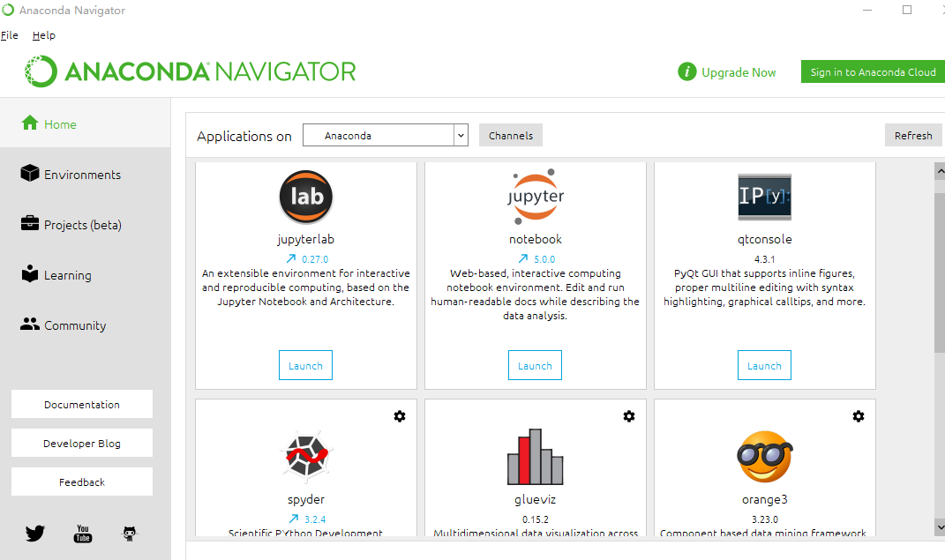This screenshot has height=560, width=945.
Task: Switch to Projects (beta) tab
Action: click(x=85, y=225)
